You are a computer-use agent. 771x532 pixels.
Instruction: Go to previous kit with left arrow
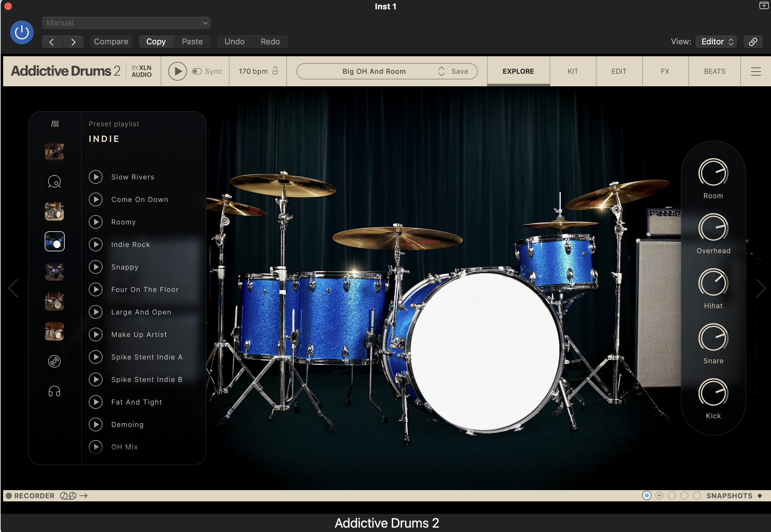[x=13, y=288]
